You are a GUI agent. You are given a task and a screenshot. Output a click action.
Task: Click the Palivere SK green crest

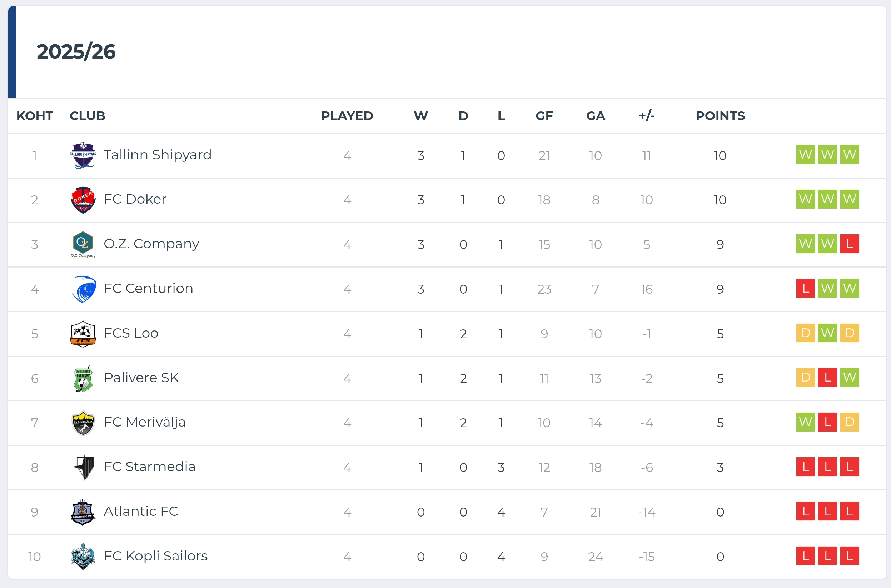pyautogui.click(x=83, y=378)
